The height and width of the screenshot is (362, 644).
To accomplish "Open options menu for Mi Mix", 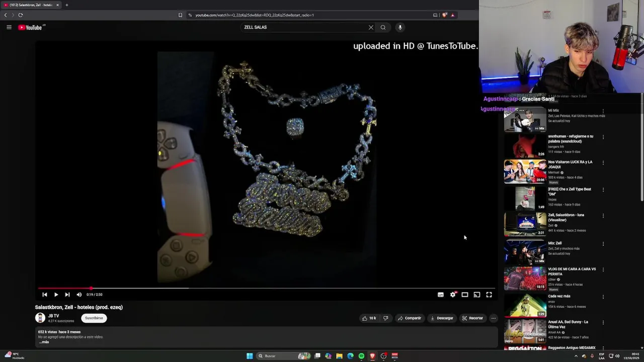I will point(603,111).
